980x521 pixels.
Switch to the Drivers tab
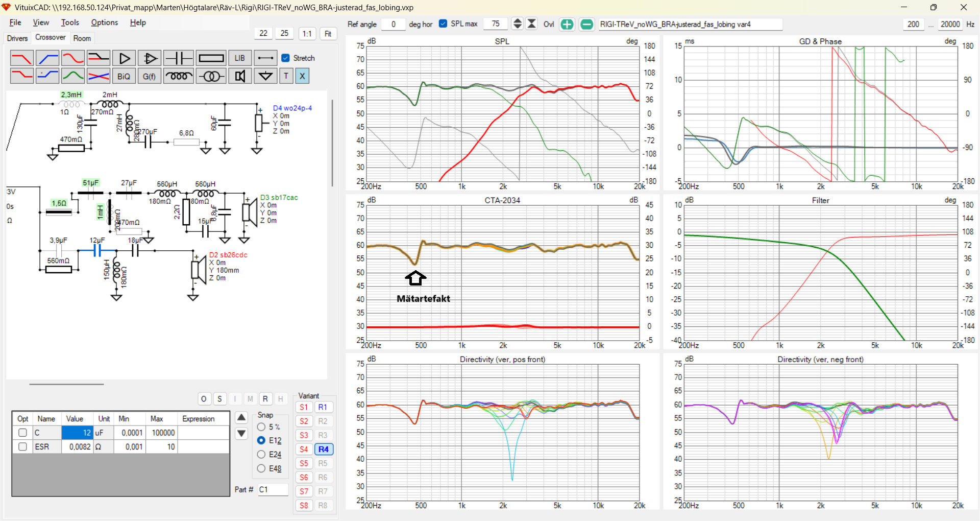tap(17, 38)
